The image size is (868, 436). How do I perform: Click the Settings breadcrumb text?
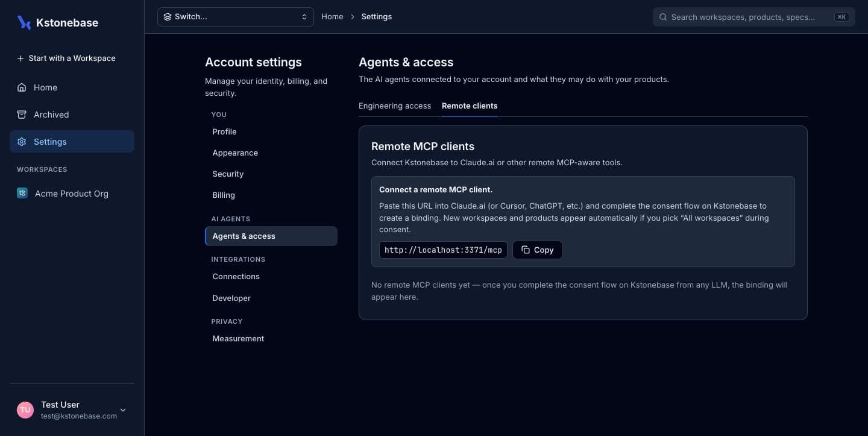377,17
